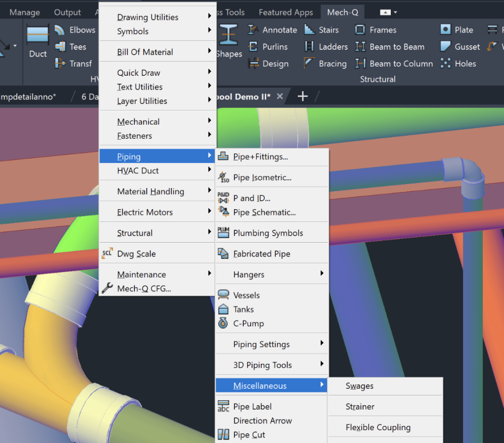Select the Holes tool
Image resolution: width=504 pixels, height=443 pixels.
(463, 63)
